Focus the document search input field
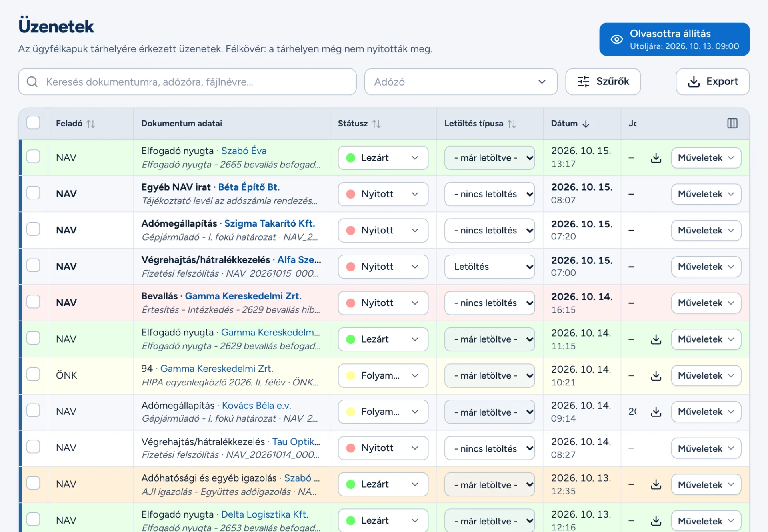The width and height of the screenshot is (768, 532). (187, 82)
